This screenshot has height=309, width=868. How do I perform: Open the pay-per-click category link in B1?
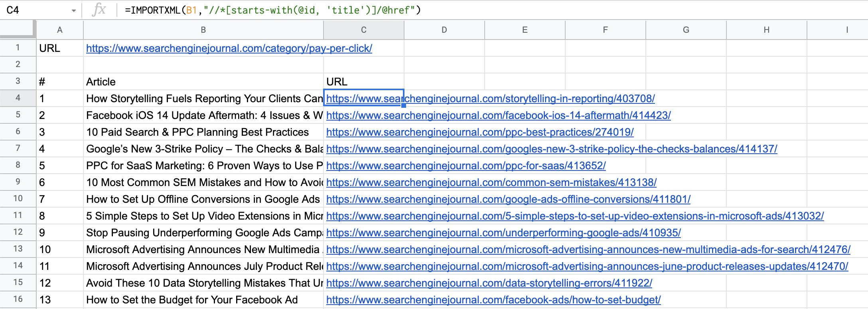(229, 48)
